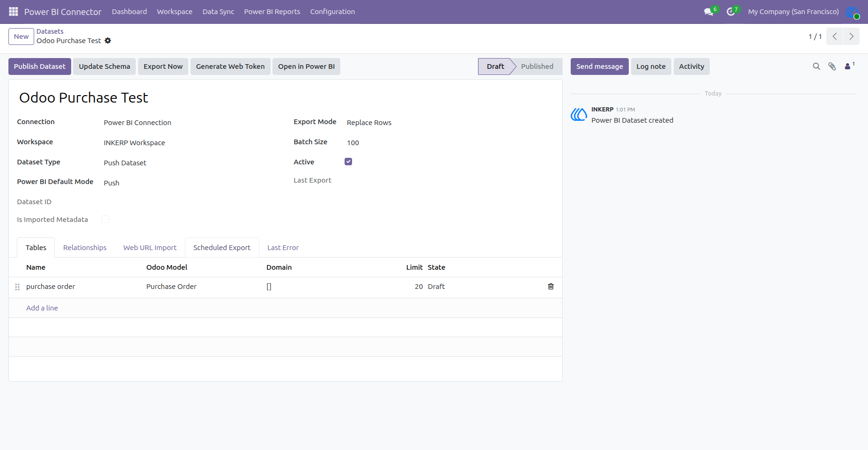
Task: Open the gear actions menu beside Odoo Purchase Test
Action: tap(108, 41)
